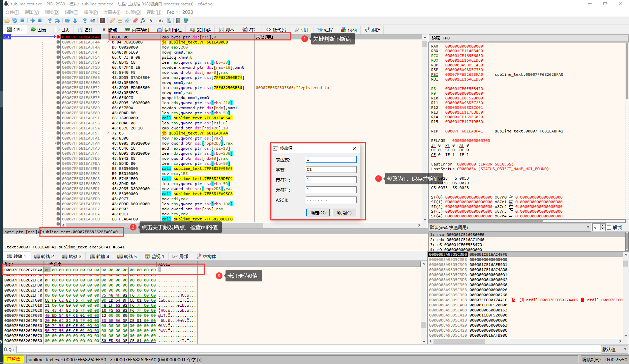
Task: Select the je sublime_text.7FF681EA90C8 instruction
Action: 194,42
